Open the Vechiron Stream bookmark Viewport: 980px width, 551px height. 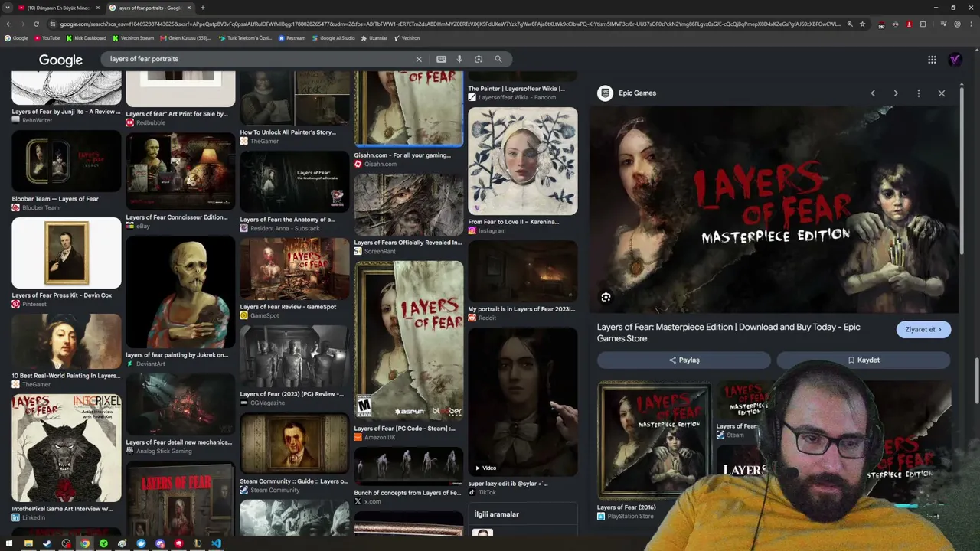pos(133,38)
